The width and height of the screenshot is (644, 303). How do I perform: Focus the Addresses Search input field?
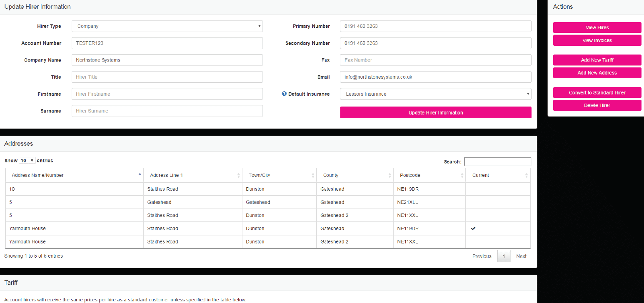(497, 161)
